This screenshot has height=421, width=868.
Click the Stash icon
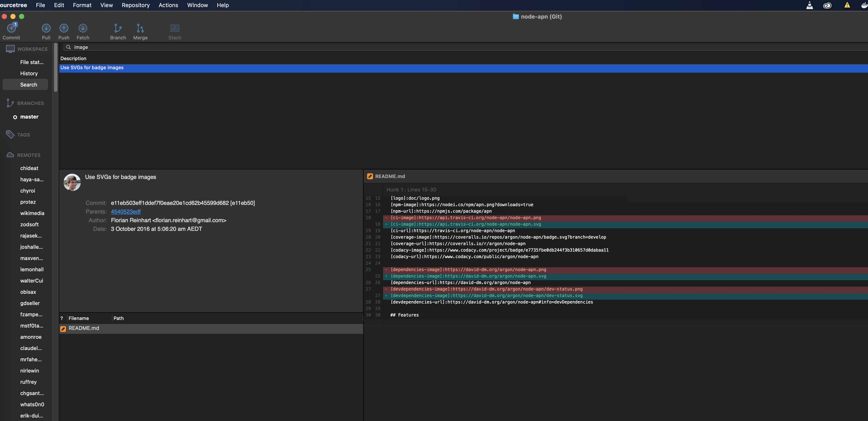[175, 29]
